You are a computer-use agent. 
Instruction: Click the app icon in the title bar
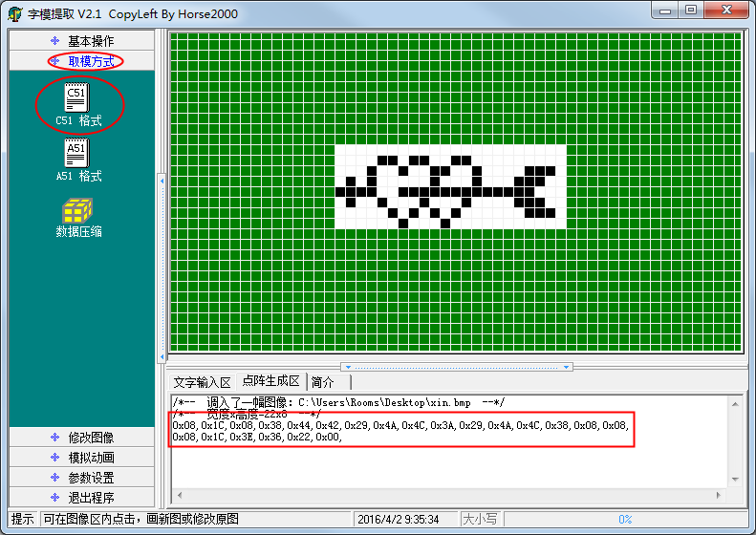14,13
